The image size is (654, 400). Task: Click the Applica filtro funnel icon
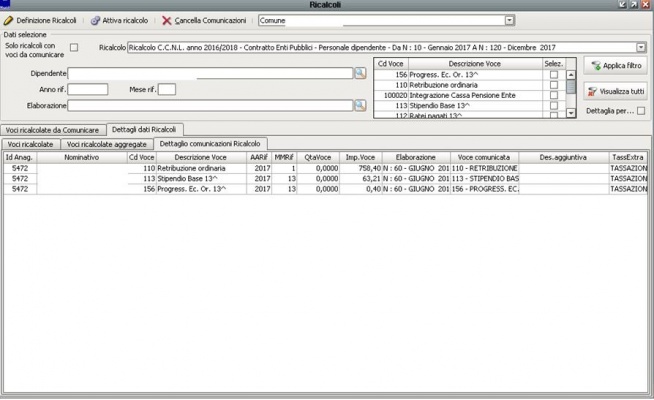596,65
